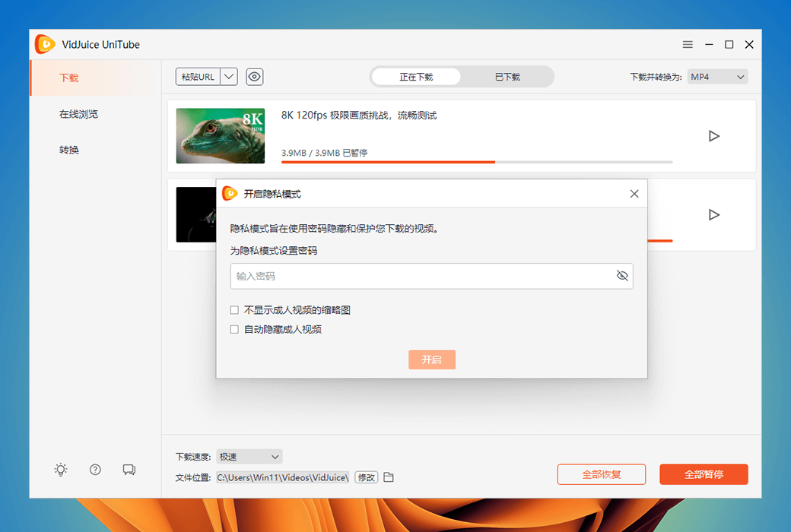Check 自动隐藏成人视频 checkbox
This screenshot has height=532, width=791.
coord(234,329)
